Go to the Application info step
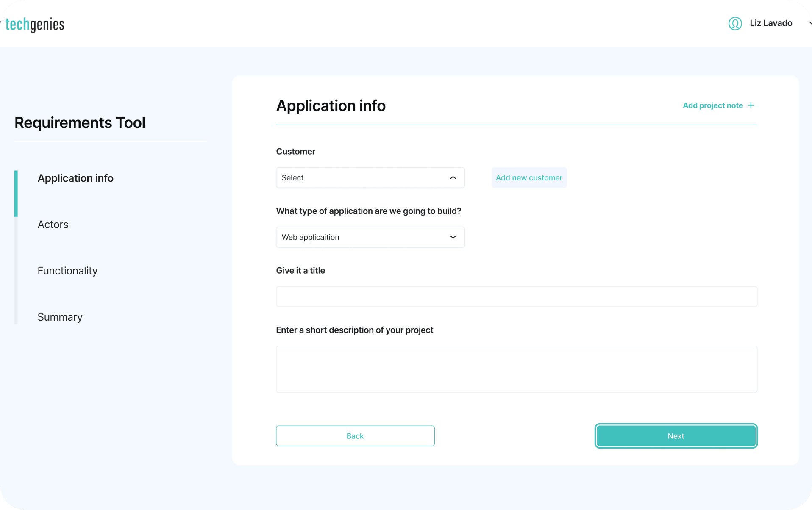Viewport: 812px width, 510px height. pos(75,178)
